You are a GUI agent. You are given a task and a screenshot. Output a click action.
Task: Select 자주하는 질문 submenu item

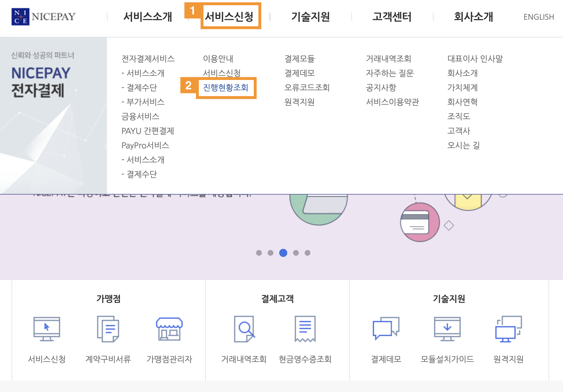coord(390,73)
